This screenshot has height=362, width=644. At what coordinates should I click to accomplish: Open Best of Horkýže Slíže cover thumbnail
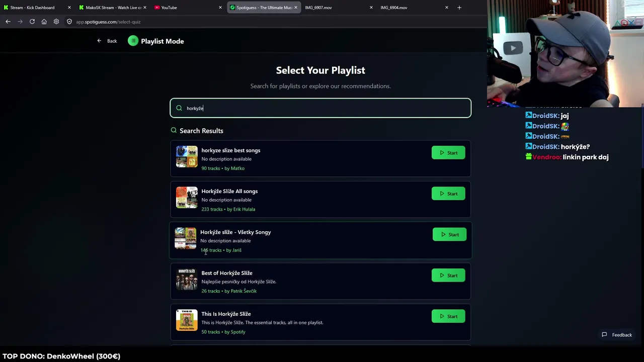(x=187, y=279)
